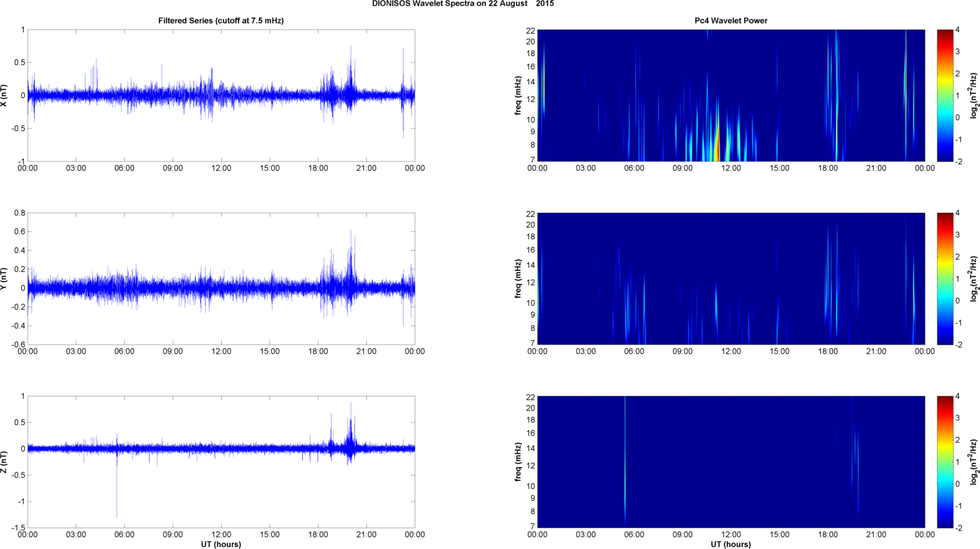This screenshot has height=549, width=980.
Task: Click freq (mHz) label of the Y spectrogram
Action: click(x=518, y=278)
